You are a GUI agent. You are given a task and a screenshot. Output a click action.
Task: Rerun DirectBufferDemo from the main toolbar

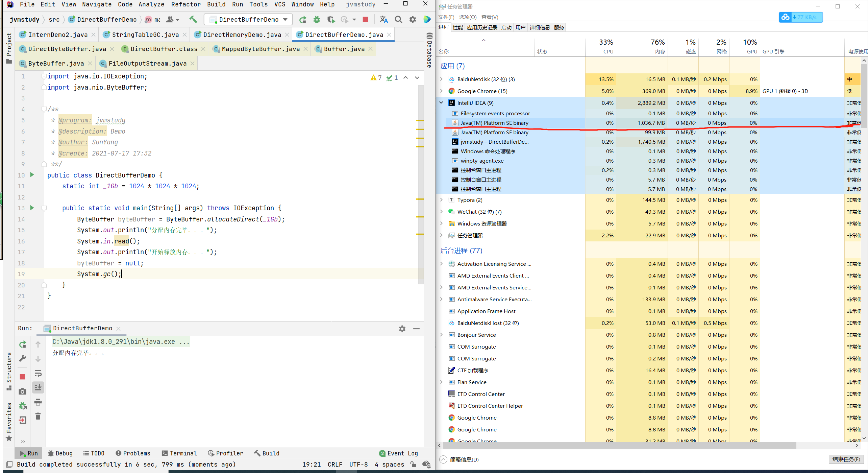pos(302,20)
